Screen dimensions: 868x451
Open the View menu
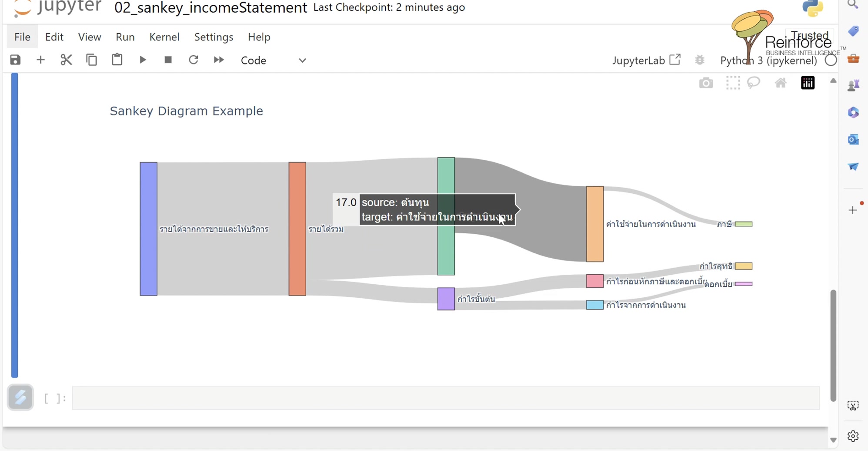tap(90, 37)
